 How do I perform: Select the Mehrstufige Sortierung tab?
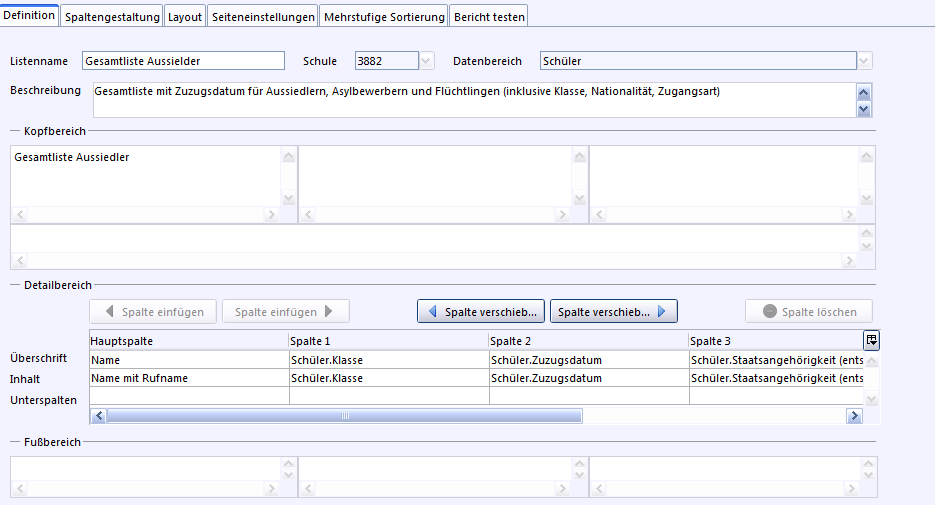[x=384, y=17]
